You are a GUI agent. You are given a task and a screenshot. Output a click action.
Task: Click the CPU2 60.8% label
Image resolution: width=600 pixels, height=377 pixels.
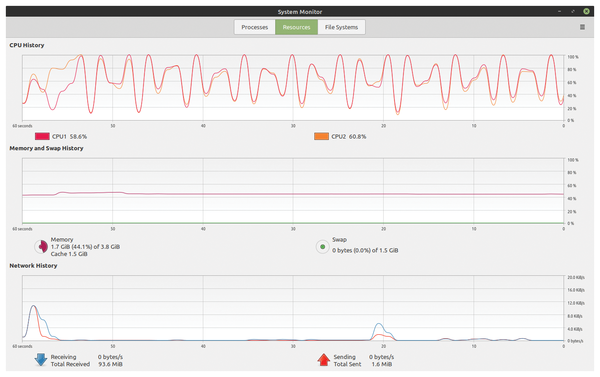tap(349, 137)
